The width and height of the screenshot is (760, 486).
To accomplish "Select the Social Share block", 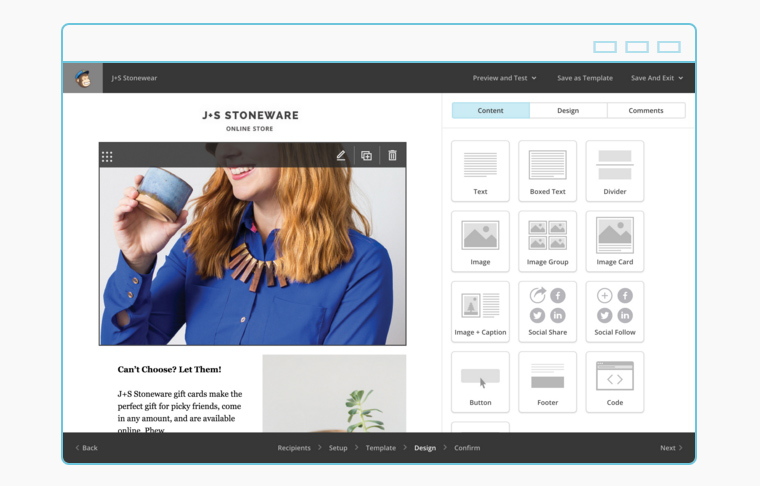I will pos(548,312).
